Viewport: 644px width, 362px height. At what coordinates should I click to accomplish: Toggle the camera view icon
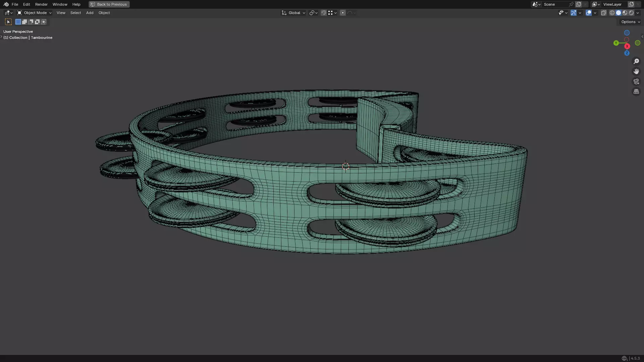coord(636,81)
